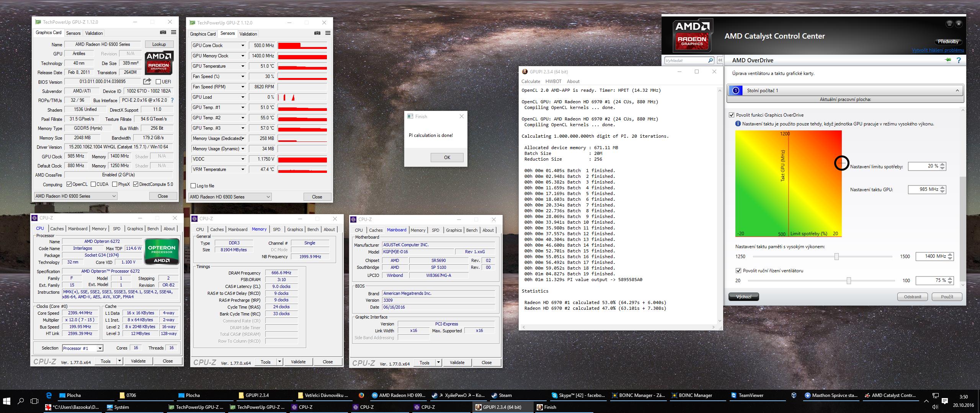980x413 pixels.
Task: Open HWBOT menu in GPUPI
Action: 554,81
